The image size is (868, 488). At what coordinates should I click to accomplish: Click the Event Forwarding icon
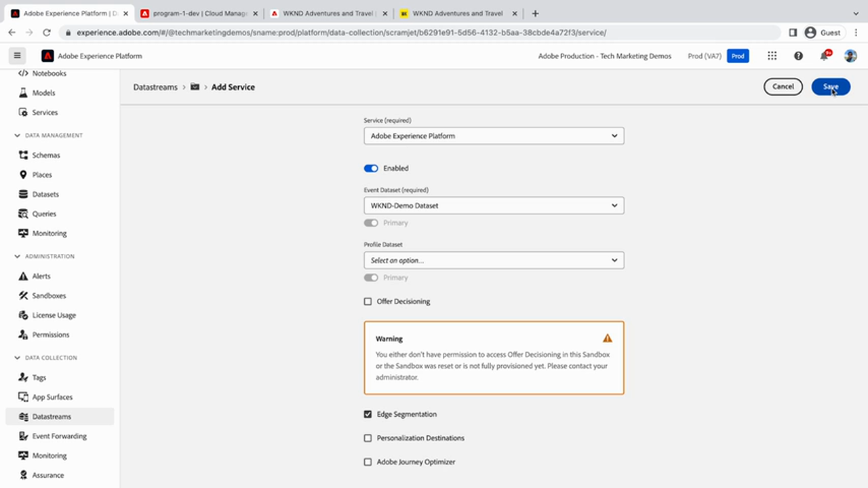tap(23, 436)
